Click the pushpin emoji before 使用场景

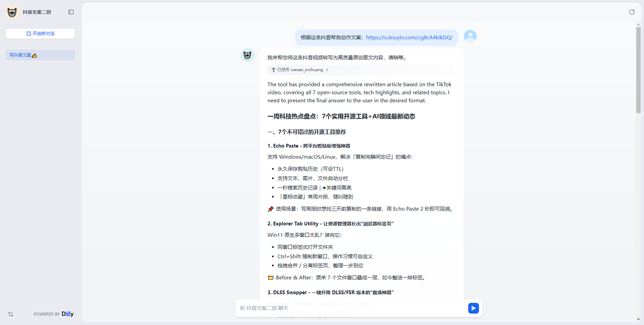[271, 209]
